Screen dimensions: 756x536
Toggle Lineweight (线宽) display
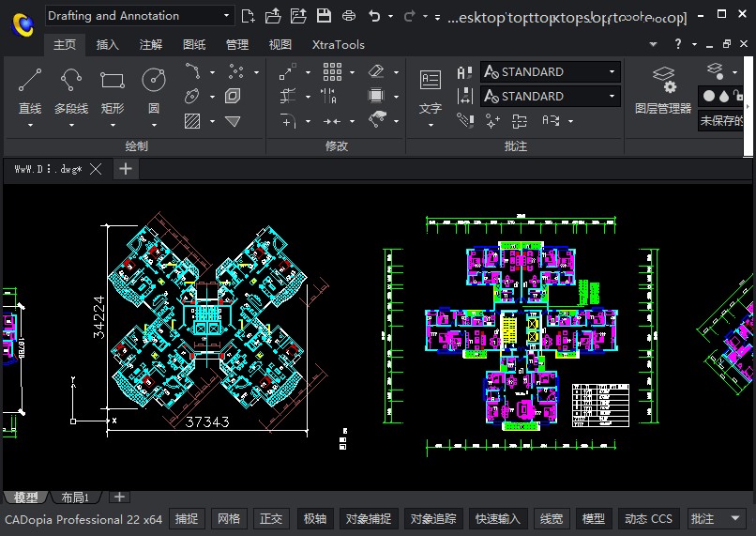pos(552,518)
